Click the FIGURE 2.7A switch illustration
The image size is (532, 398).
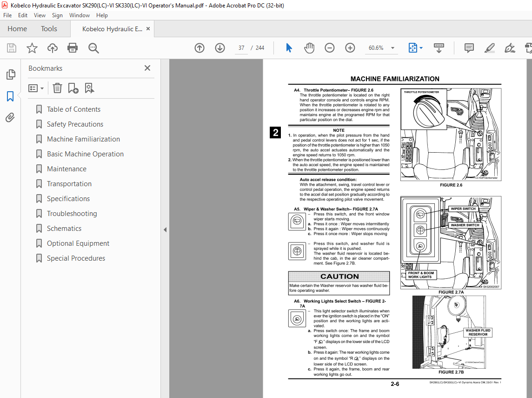(451, 243)
